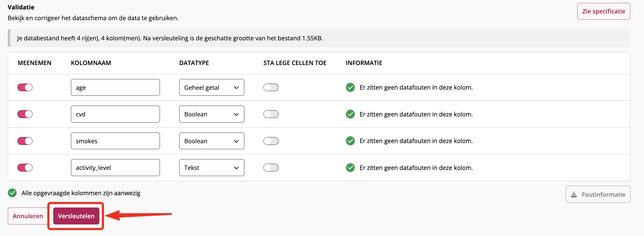Click the green checkmark in the activity_level row
This screenshot has height=236, width=644.
click(x=350, y=168)
